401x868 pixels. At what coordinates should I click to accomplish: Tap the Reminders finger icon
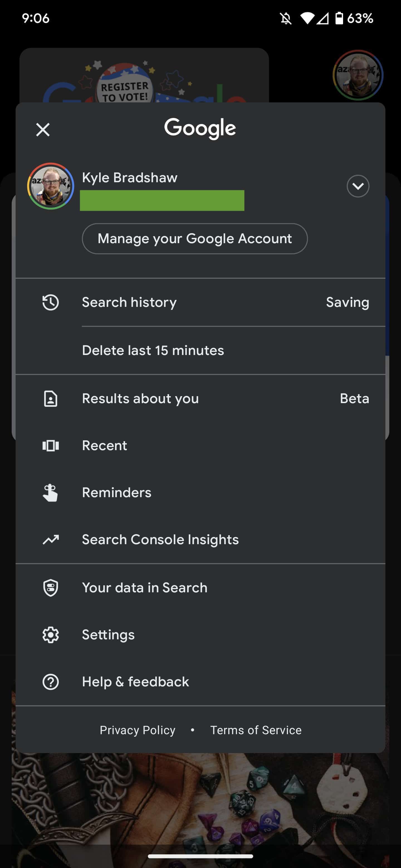pyautogui.click(x=51, y=493)
